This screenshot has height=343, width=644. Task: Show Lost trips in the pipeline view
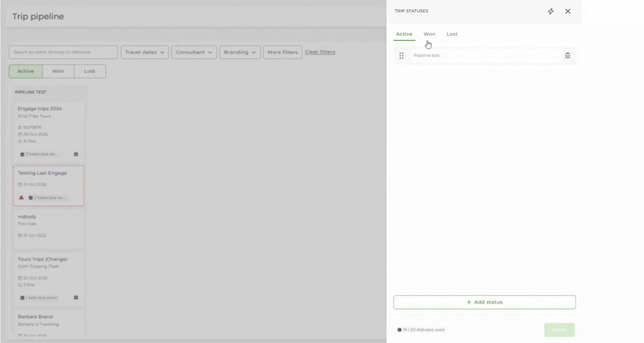pos(90,71)
